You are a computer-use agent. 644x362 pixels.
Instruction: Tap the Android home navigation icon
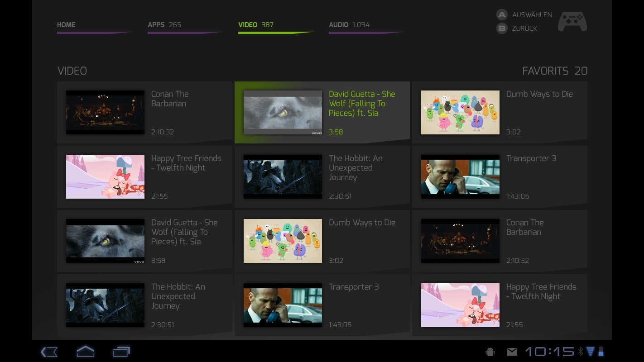pos(85,352)
